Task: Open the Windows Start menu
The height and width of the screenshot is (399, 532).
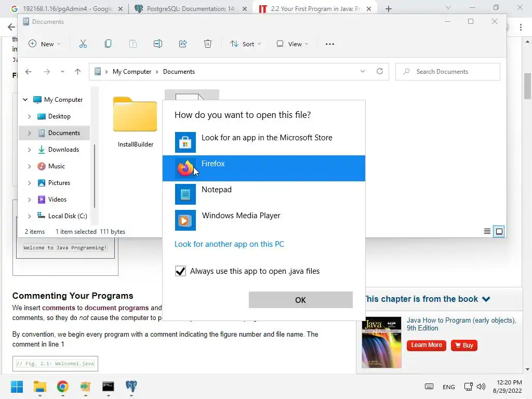Action: (17, 387)
